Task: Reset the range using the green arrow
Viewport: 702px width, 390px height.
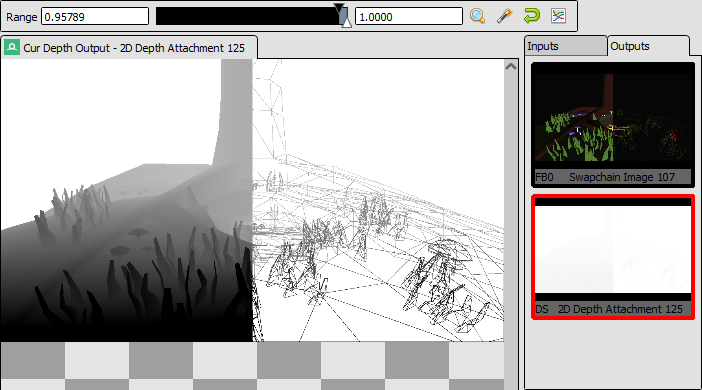Action: (x=531, y=17)
